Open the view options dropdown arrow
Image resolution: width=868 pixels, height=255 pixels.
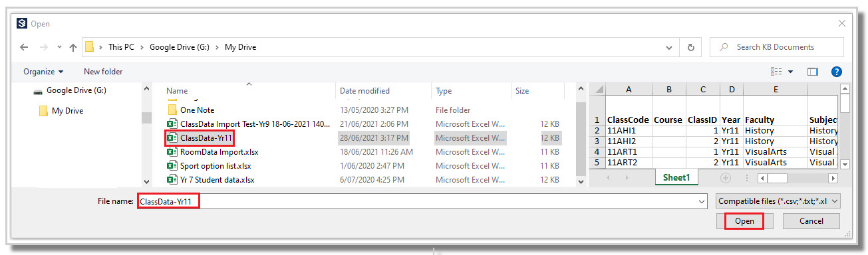[791, 72]
